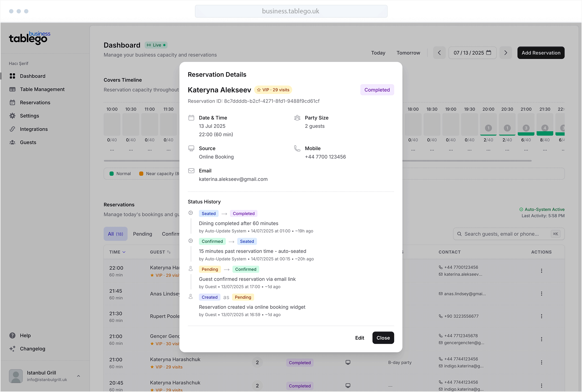Open the Table Management section
Image resolution: width=582 pixels, height=392 pixels.
pos(42,89)
